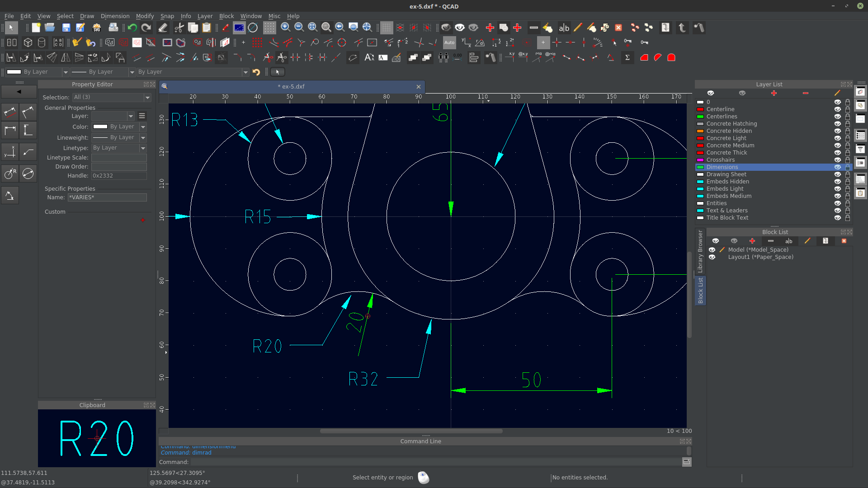Hide the Dimensions layer
The height and width of the screenshot is (488, 868).
pos(837,167)
